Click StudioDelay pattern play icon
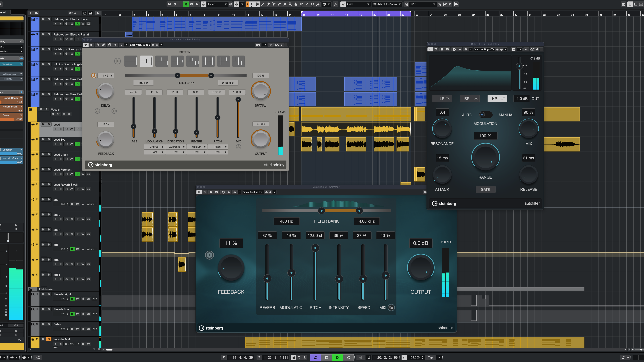Screen dimensions: 644x362 click(117, 61)
